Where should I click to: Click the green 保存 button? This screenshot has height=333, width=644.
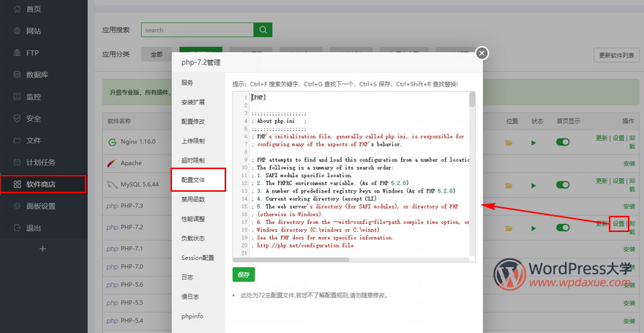(x=244, y=274)
